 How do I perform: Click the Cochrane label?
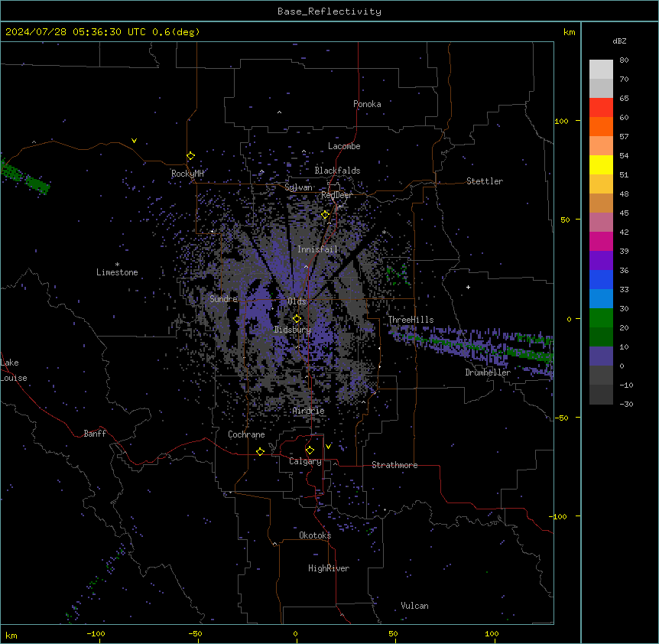click(x=246, y=434)
